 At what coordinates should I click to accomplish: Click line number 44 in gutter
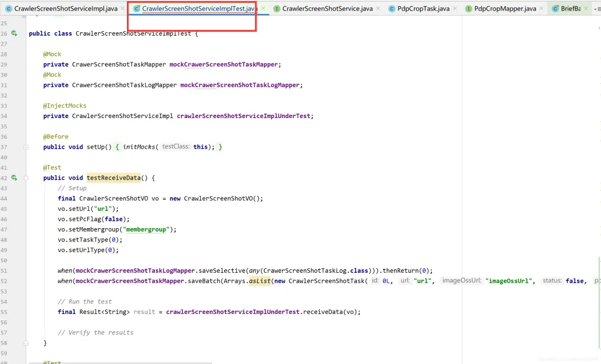point(4,199)
